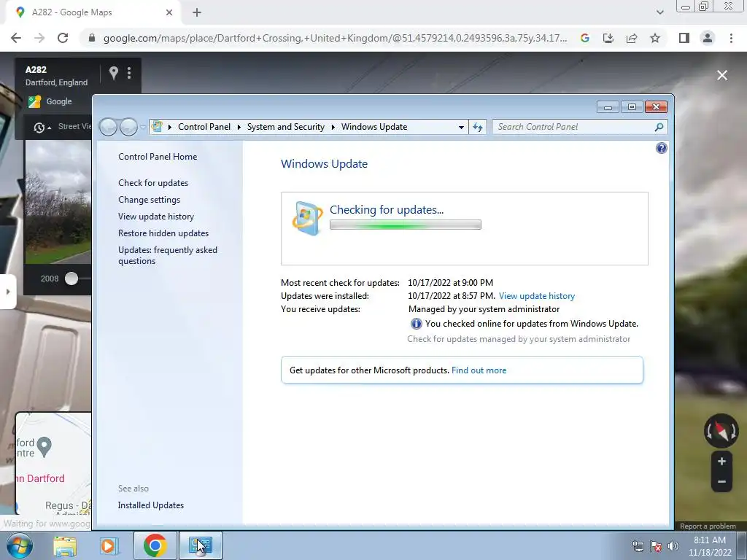Viewport: 747px width, 560px height.
Task: Click Check for updates link
Action: pyautogui.click(x=153, y=183)
